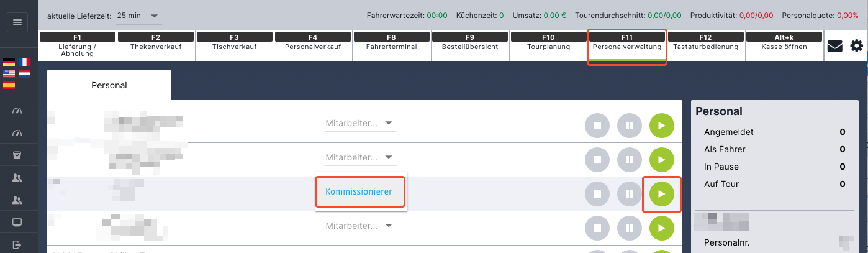Click the logout icon in sidebar

[17, 244]
